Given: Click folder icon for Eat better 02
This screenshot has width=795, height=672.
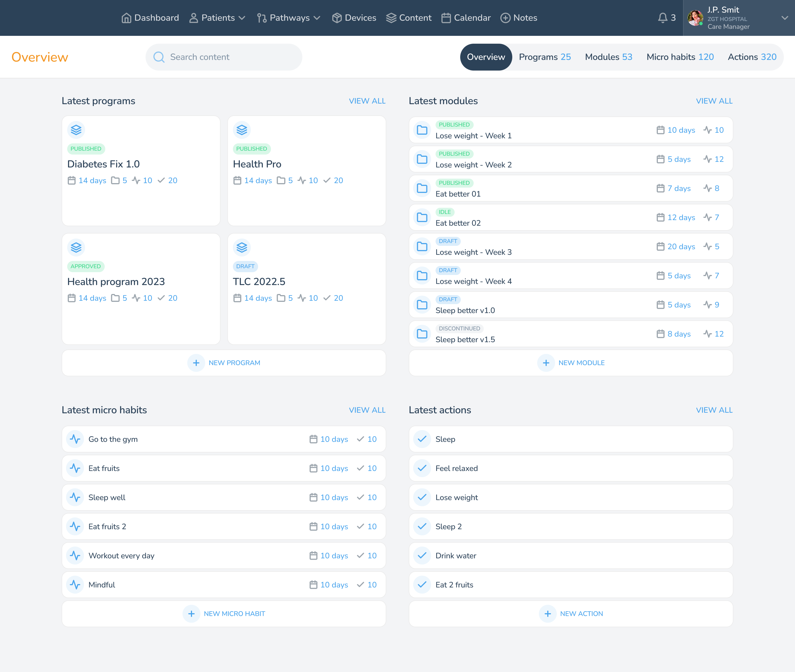Looking at the screenshot, I should click(422, 218).
